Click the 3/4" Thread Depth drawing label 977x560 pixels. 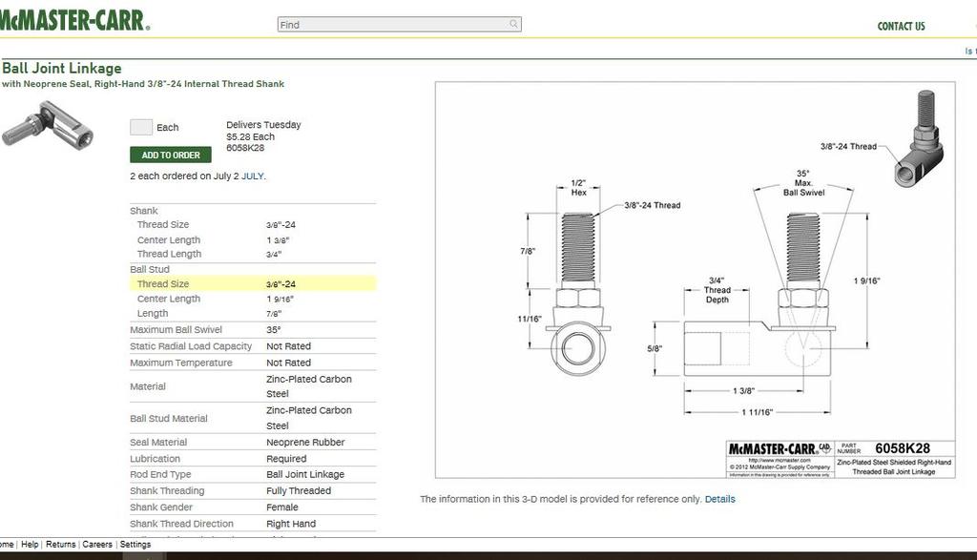[717, 290]
